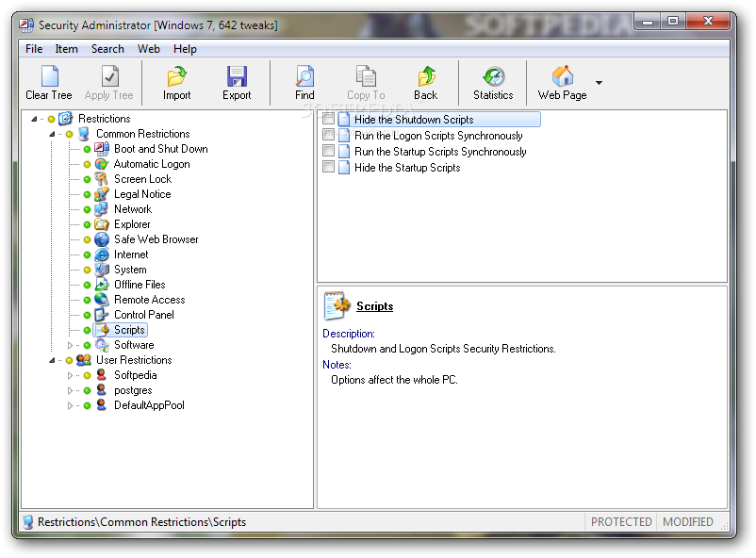Open Find with the magnifier icon
756x558 pixels.
click(x=304, y=76)
